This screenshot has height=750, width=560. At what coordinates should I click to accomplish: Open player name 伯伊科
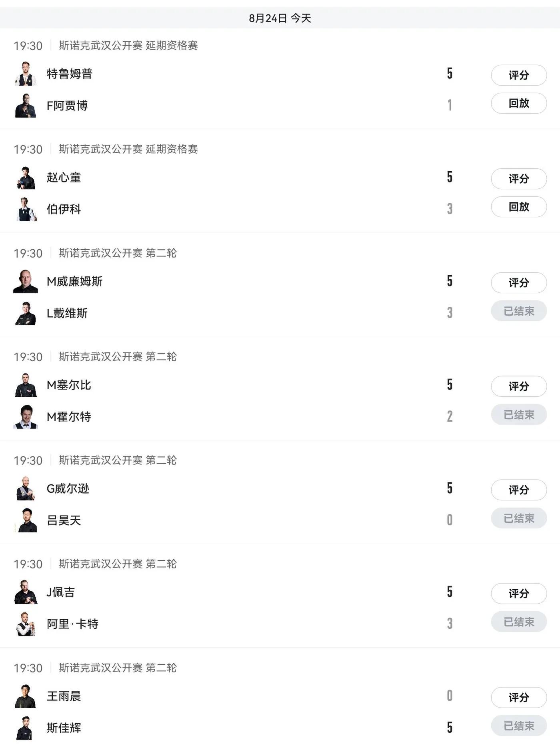(64, 209)
